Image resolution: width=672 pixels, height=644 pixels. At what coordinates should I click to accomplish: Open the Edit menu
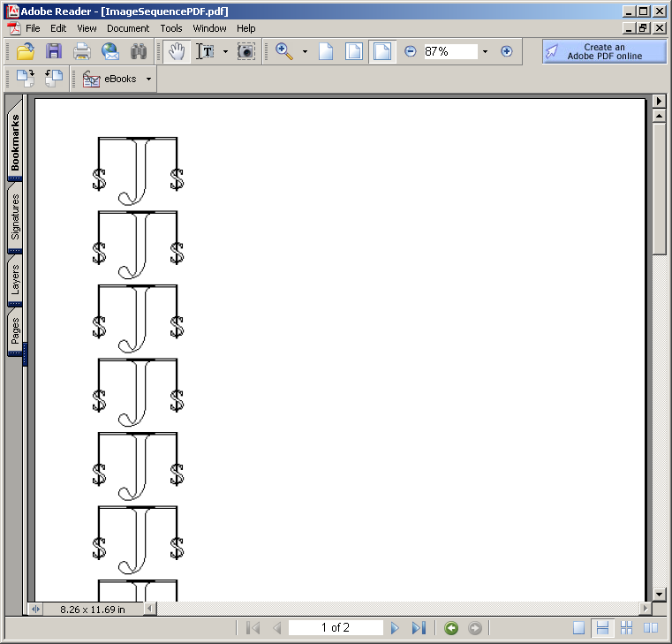pyautogui.click(x=58, y=28)
